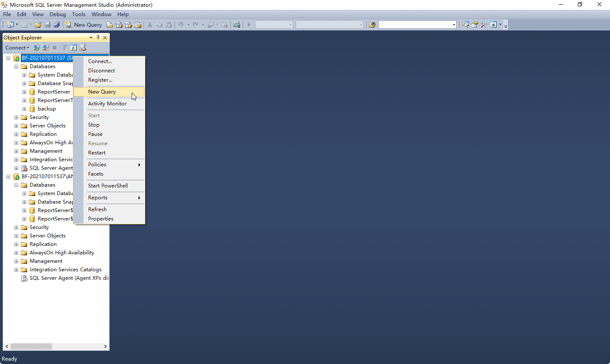Click the Copy toolbar icon
The image size is (610, 364).
[159, 25]
